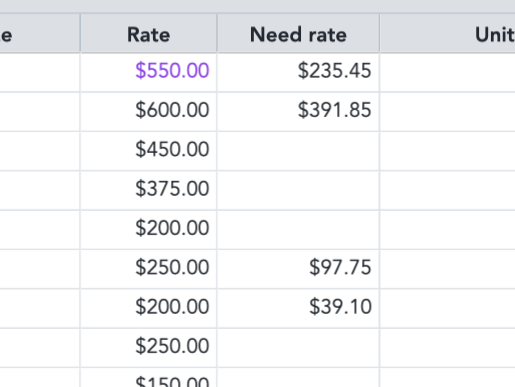Click empty unit cell beside $39.10
The height and width of the screenshot is (387, 515).
(x=448, y=308)
